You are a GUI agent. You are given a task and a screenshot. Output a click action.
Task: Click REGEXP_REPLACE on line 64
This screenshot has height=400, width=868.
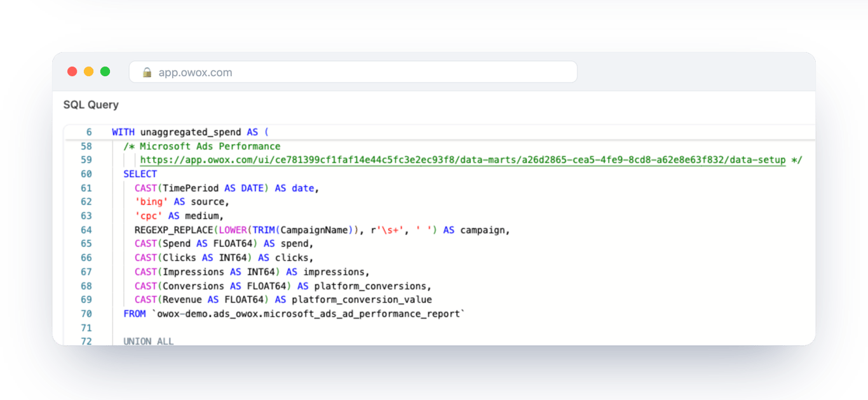pyautogui.click(x=173, y=230)
